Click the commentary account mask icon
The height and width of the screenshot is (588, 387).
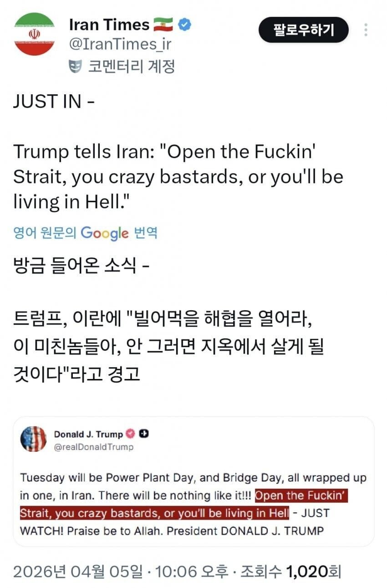pos(74,67)
